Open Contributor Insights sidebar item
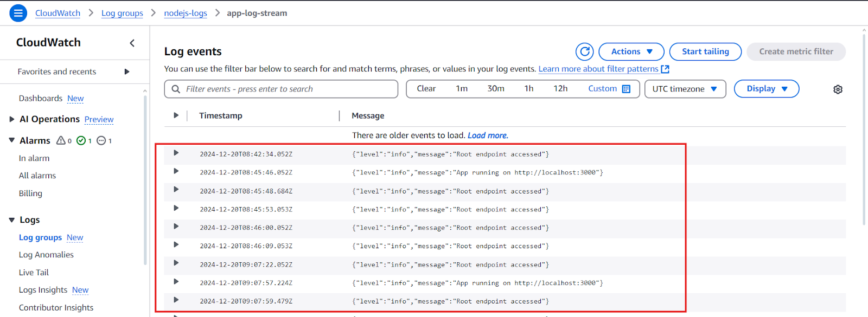This screenshot has width=868, height=317. click(x=56, y=307)
